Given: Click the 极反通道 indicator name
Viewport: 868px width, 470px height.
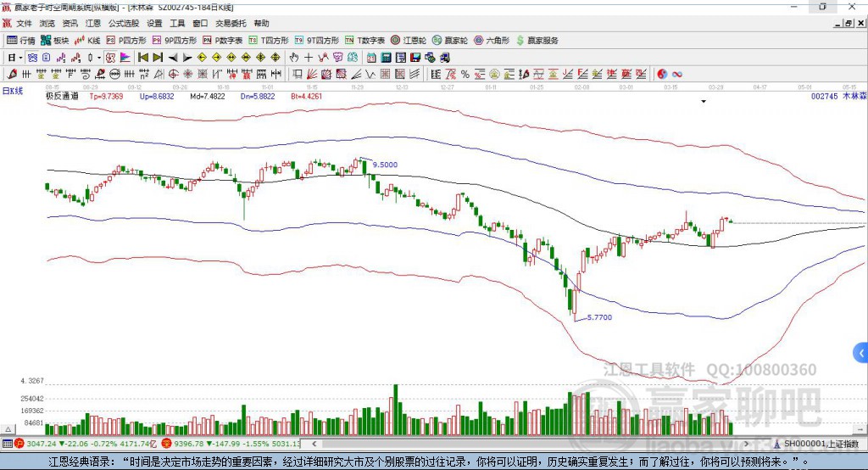Looking at the screenshot, I should 62,96.
